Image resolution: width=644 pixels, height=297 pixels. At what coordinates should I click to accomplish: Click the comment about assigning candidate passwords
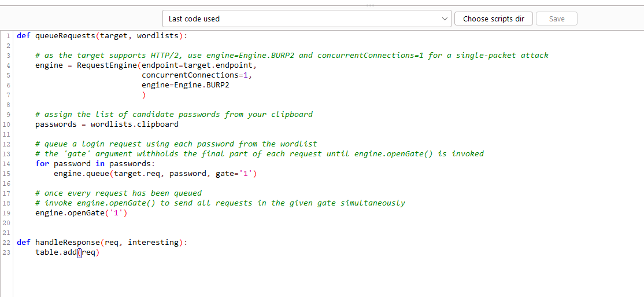coord(173,114)
